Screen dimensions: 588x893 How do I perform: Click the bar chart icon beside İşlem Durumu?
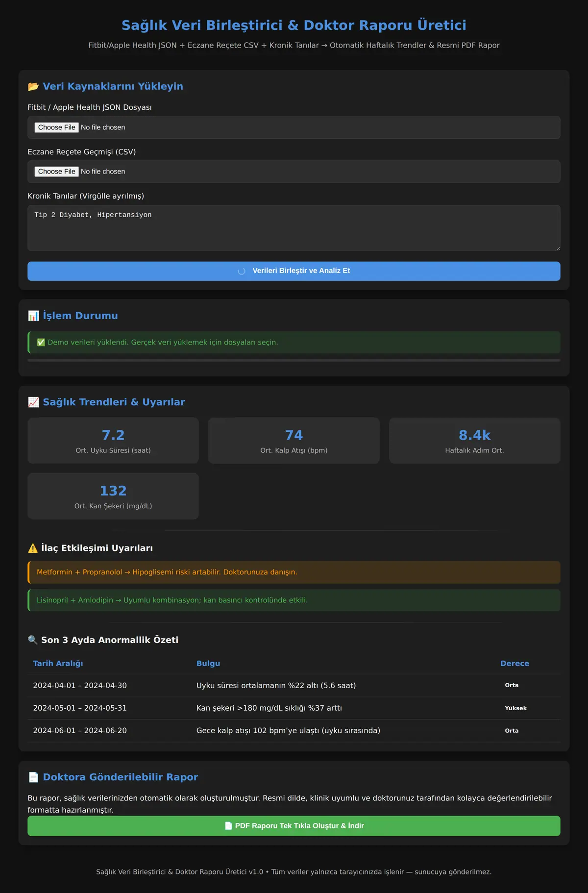[33, 316]
